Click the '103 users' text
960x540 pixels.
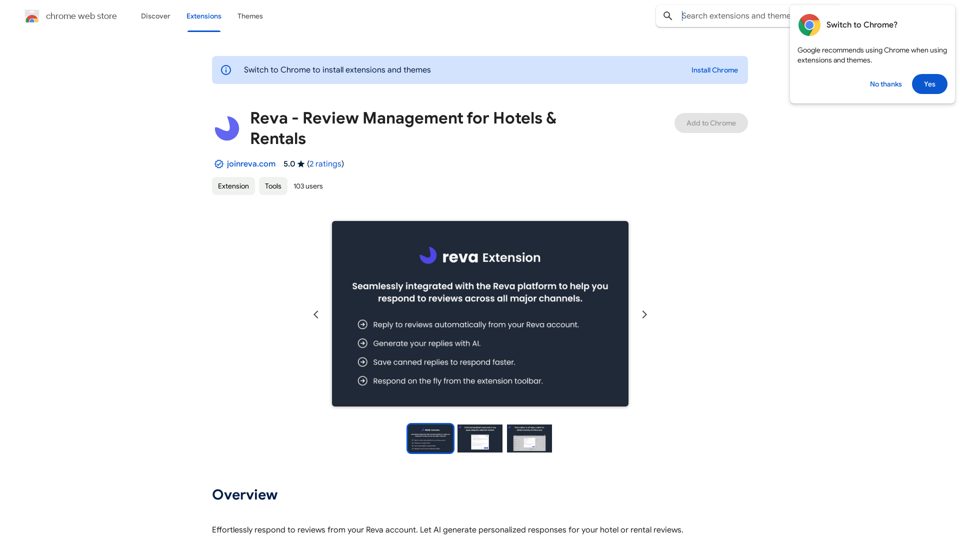(x=308, y=186)
